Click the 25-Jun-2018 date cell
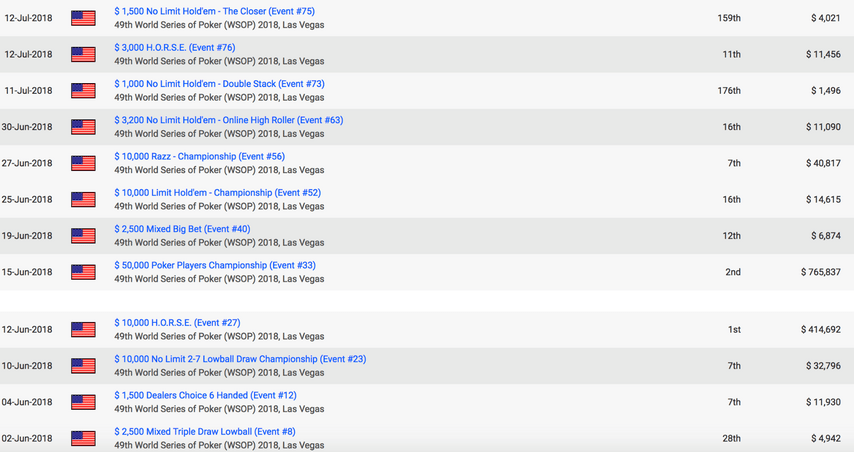The width and height of the screenshot is (854, 452). point(27,199)
